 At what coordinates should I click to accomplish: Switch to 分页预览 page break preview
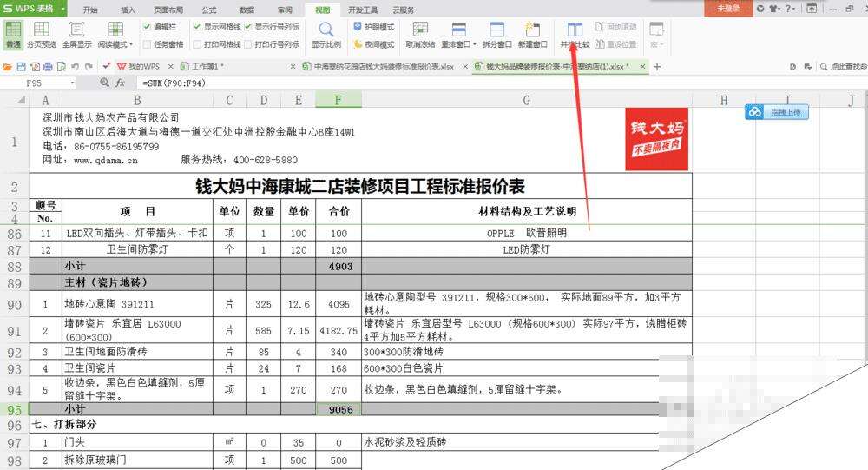[42, 35]
